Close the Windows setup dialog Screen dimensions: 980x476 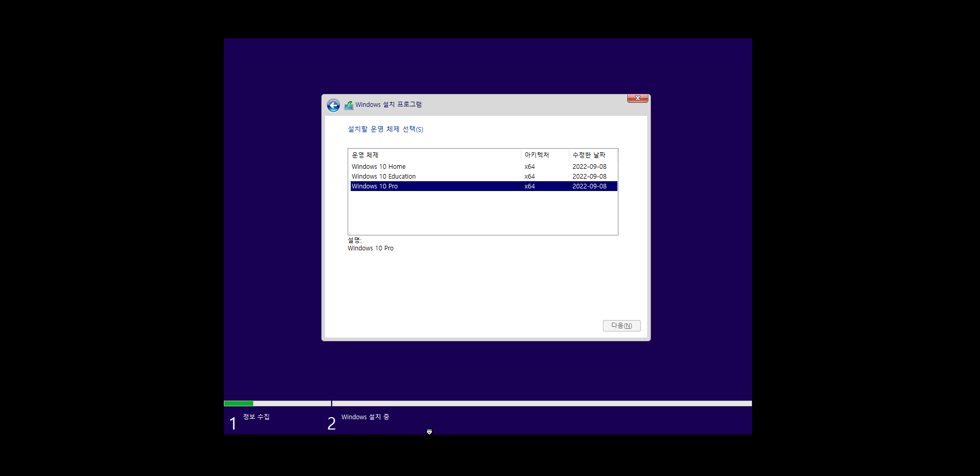pos(638,98)
